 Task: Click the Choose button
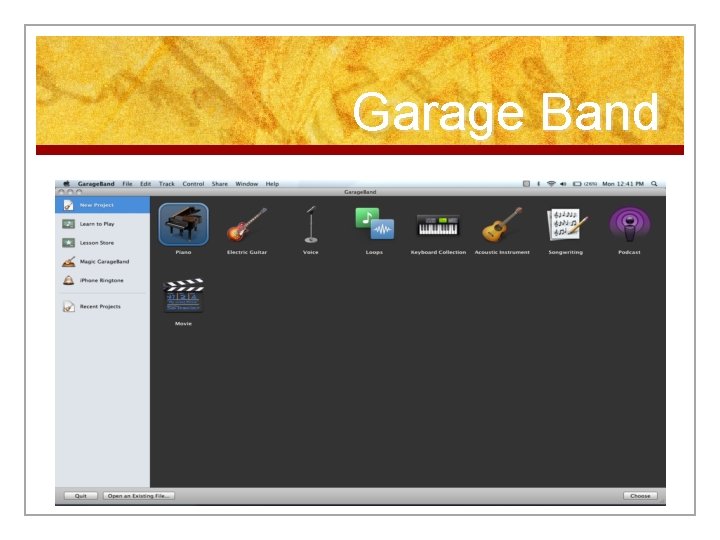pyautogui.click(x=640, y=496)
